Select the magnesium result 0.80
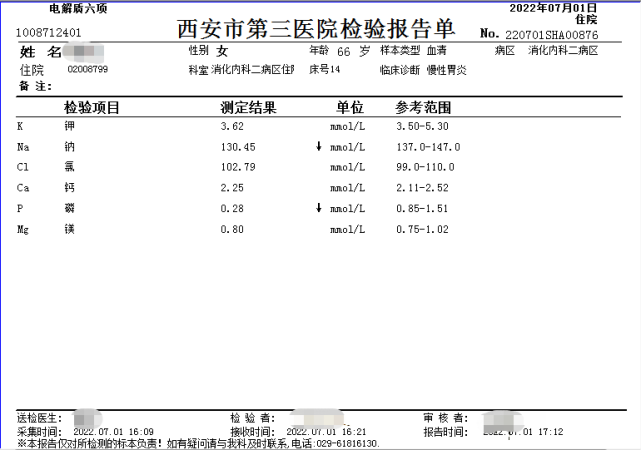This screenshot has height=450, width=641. tap(232, 229)
